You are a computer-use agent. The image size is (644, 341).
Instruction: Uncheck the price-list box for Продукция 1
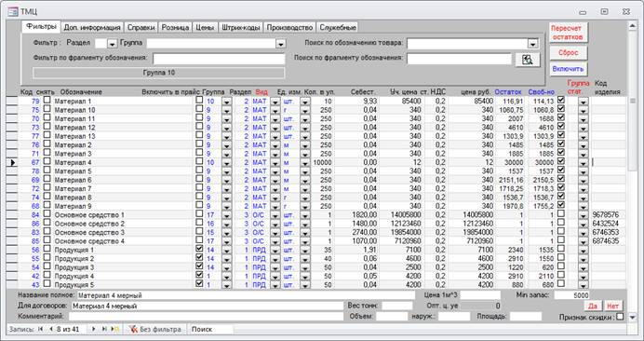(x=199, y=249)
